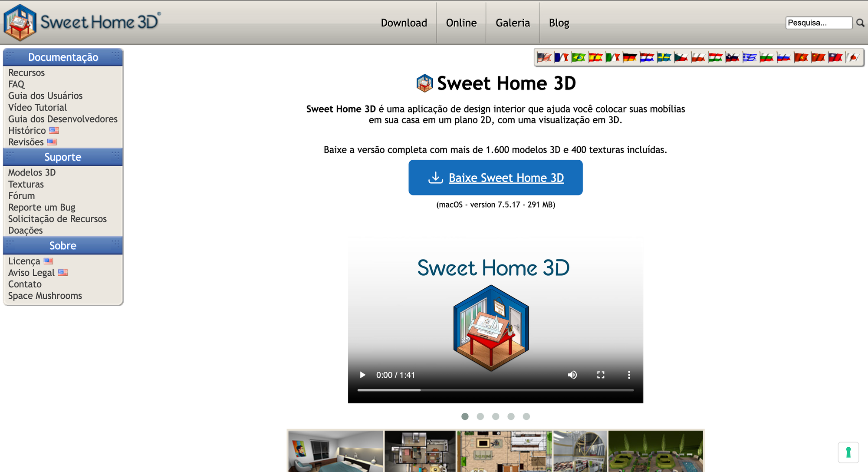Open the video player options menu

[629, 375]
